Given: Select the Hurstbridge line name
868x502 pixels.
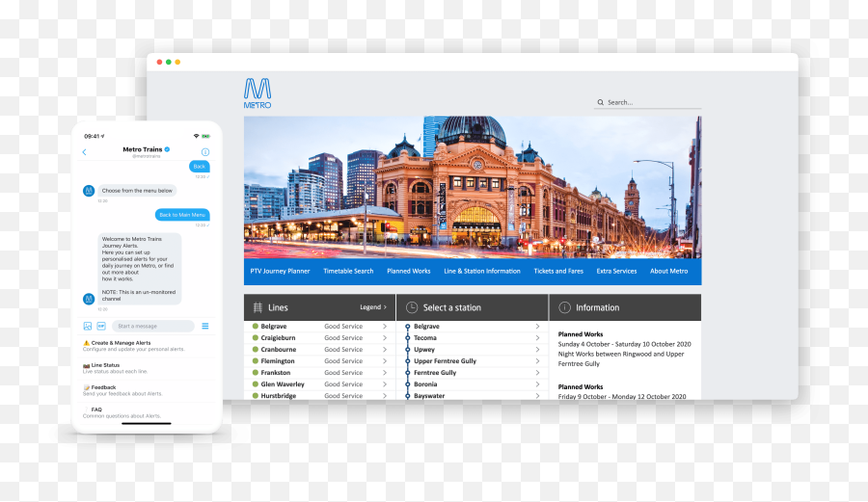Looking at the screenshot, I should tap(279, 396).
